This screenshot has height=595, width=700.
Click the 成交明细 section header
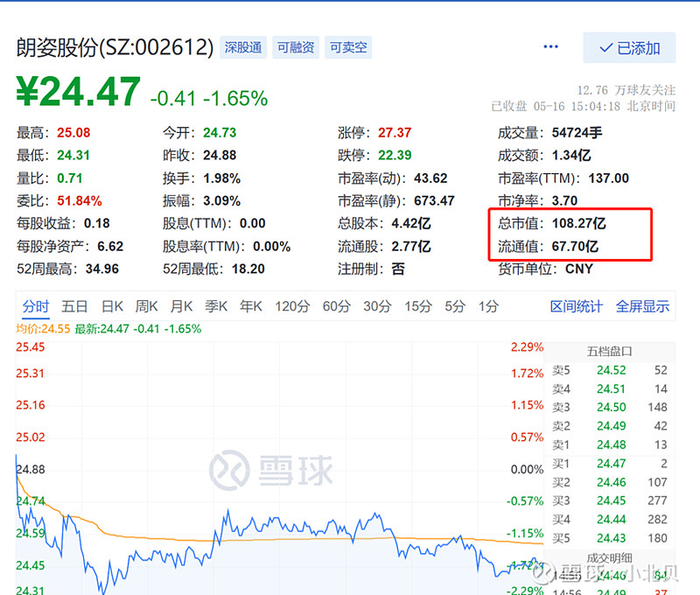609,558
